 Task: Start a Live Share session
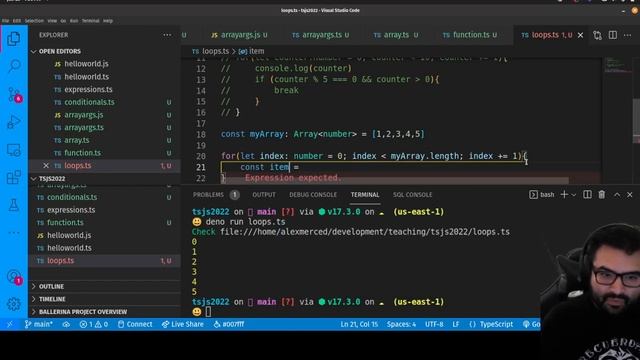pos(183,324)
